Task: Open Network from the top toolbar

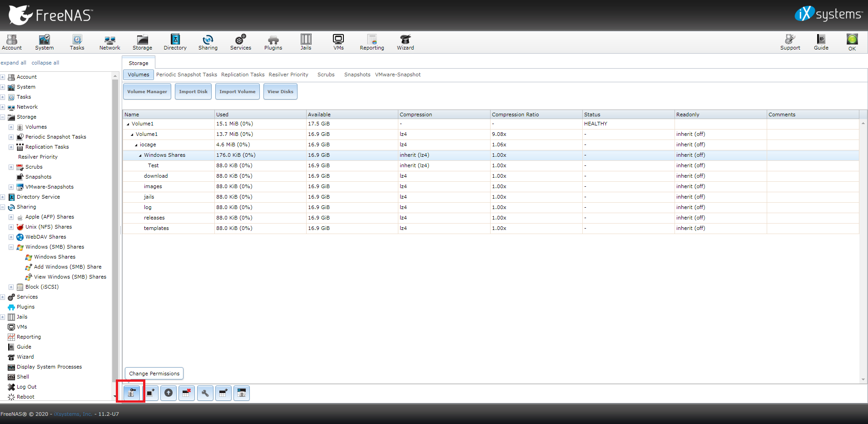Action: (110, 42)
